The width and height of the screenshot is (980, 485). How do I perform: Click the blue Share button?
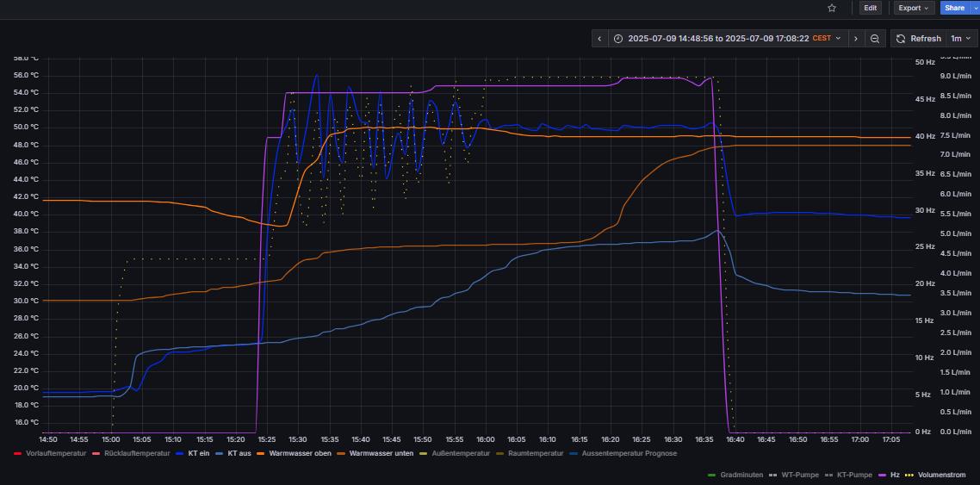pos(953,8)
